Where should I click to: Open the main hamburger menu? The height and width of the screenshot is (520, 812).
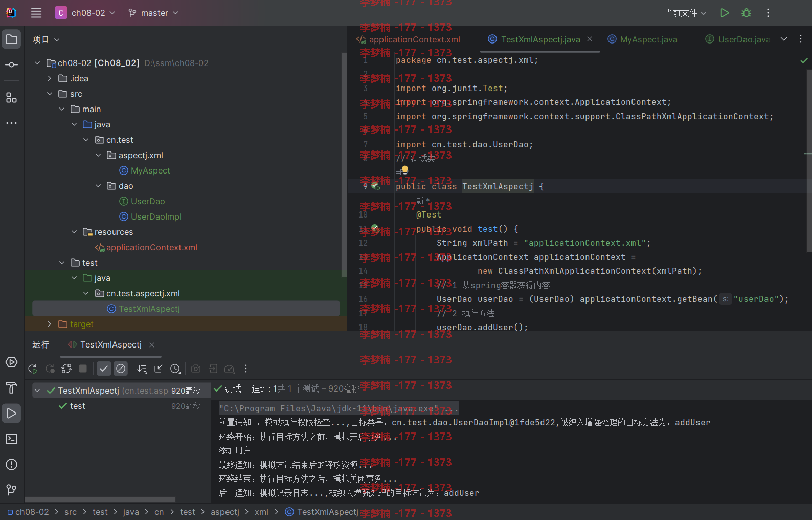pyautogui.click(x=36, y=13)
